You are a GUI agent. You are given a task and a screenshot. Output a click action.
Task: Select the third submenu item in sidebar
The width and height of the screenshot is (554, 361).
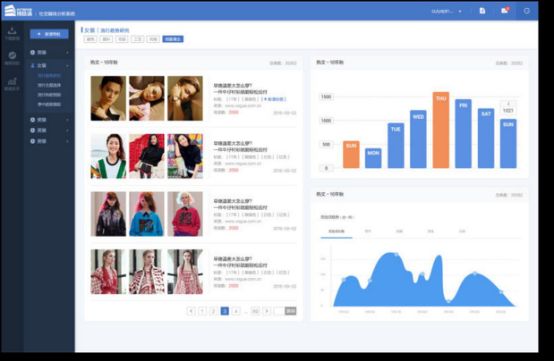[49, 95]
